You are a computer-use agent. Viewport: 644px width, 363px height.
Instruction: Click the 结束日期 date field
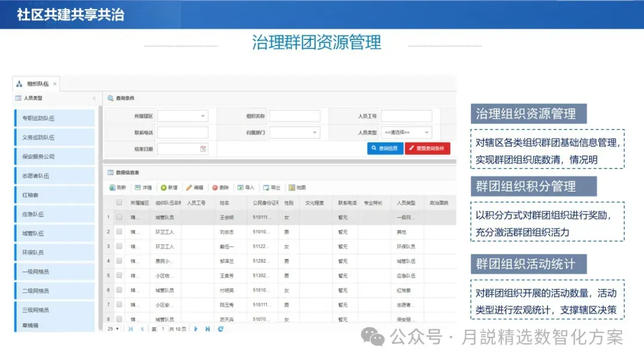182,149
